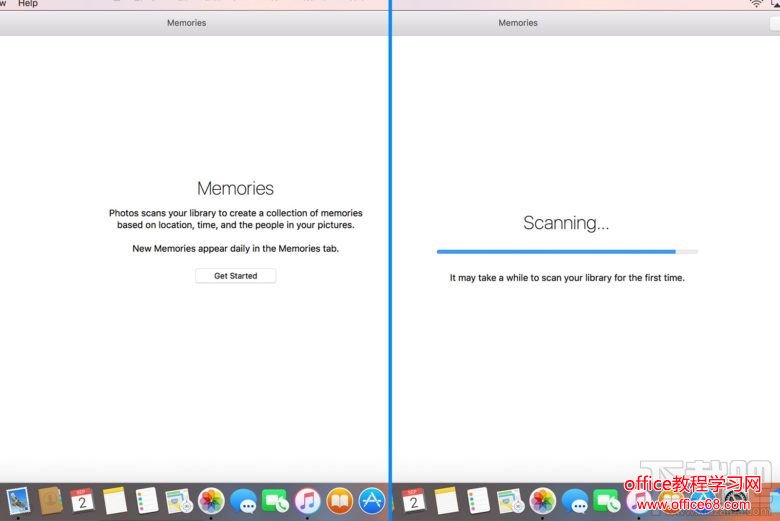780x521 pixels.
Task: Open the Help menu
Action: [28, 3]
